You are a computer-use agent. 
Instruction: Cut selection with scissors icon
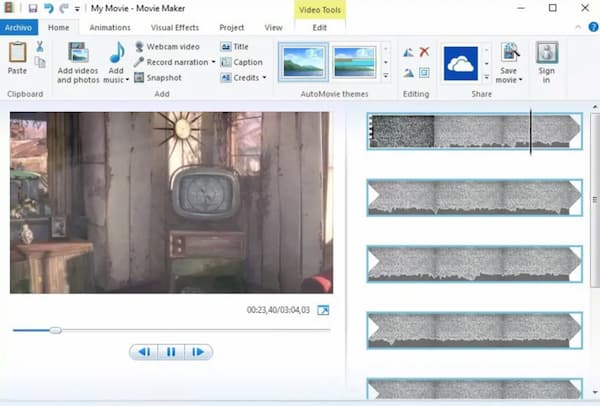40,47
